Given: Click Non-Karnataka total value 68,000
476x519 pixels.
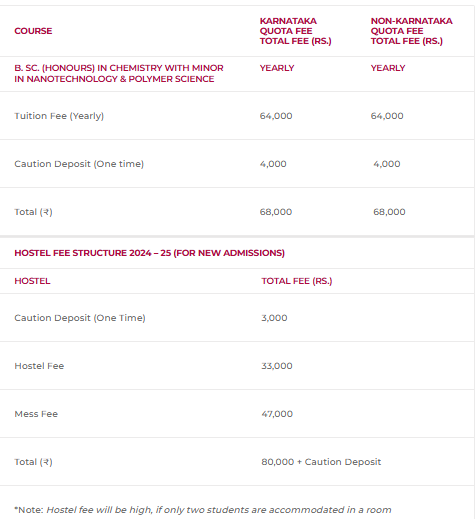Looking at the screenshot, I should pos(389,212).
